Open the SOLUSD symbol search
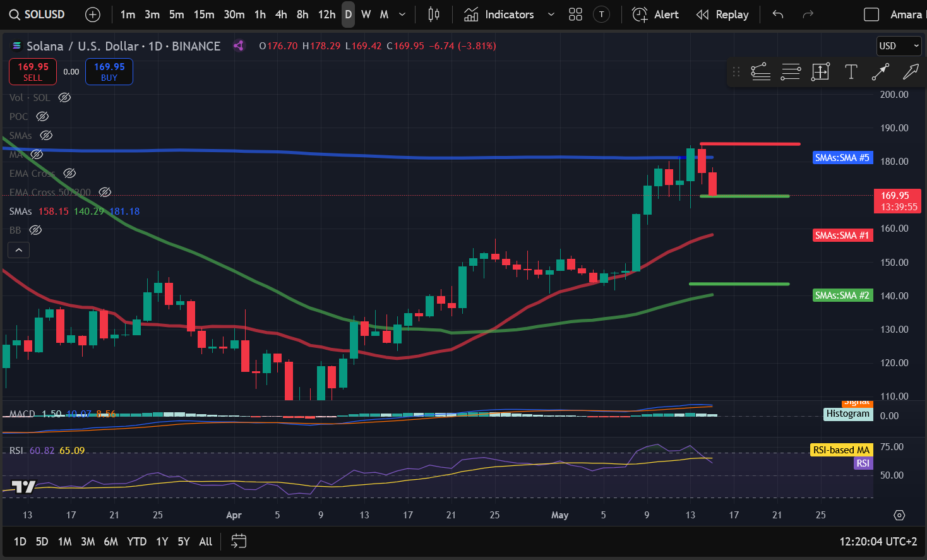Screen dimensions: 927x560 (37, 15)
